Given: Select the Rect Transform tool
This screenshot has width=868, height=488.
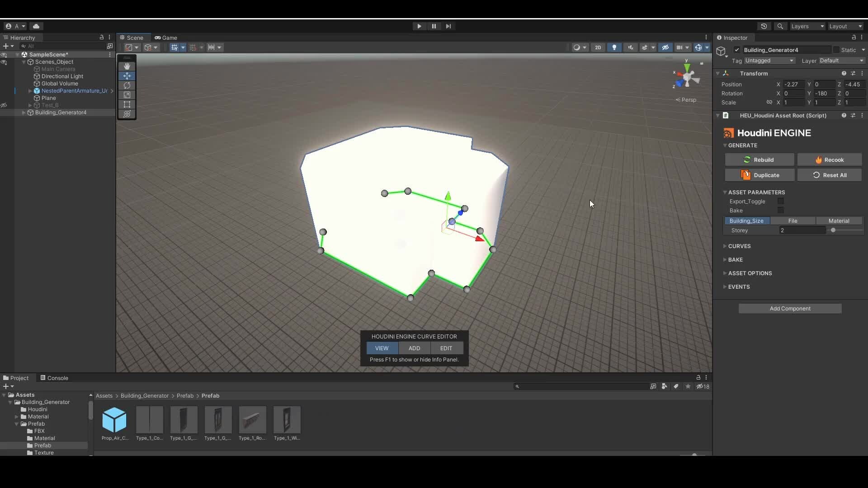Looking at the screenshot, I should pos(127,104).
